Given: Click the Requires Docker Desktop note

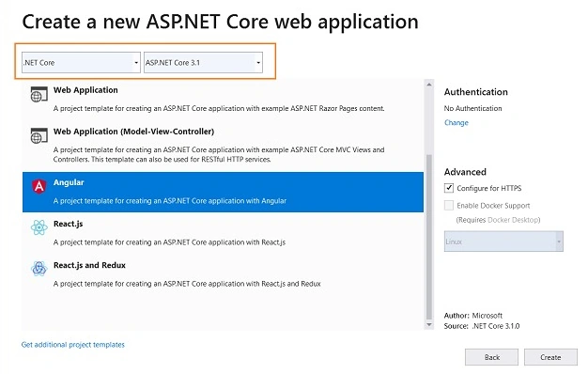Looking at the screenshot, I should pos(498,220).
